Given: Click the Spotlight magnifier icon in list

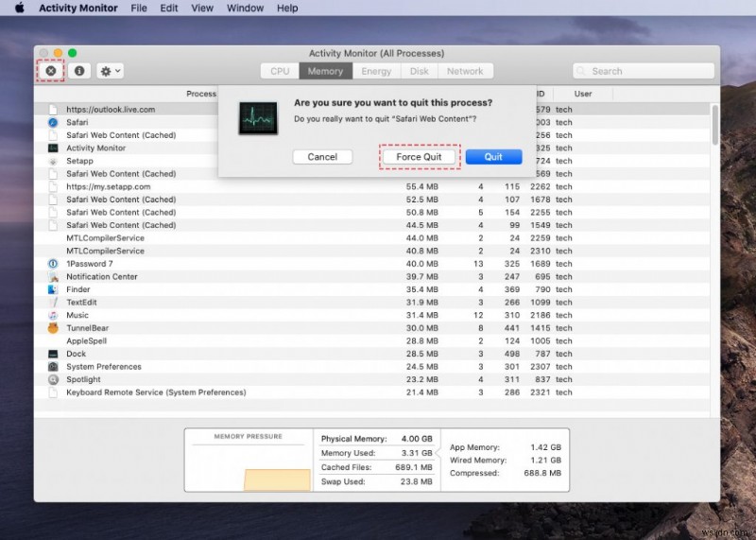Looking at the screenshot, I should tap(53, 380).
